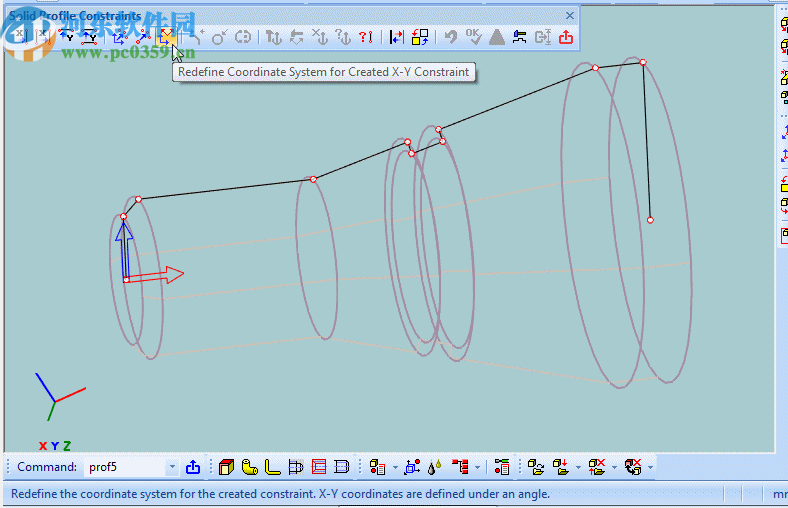Click the Command input field showing prof5
The height and width of the screenshot is (508, 788).
(125, 467)
